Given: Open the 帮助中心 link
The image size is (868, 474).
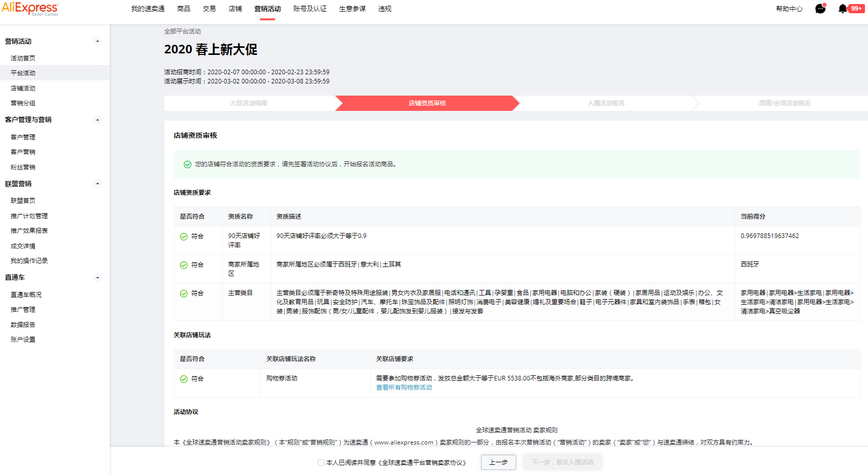Looking at the screenshot, I should [x=789, y=9].
